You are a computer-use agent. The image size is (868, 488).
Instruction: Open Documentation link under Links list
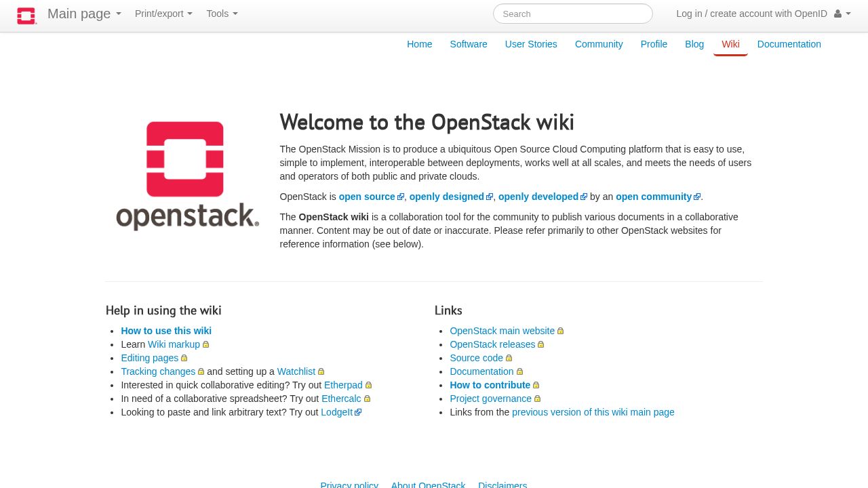tap(486, 371)
